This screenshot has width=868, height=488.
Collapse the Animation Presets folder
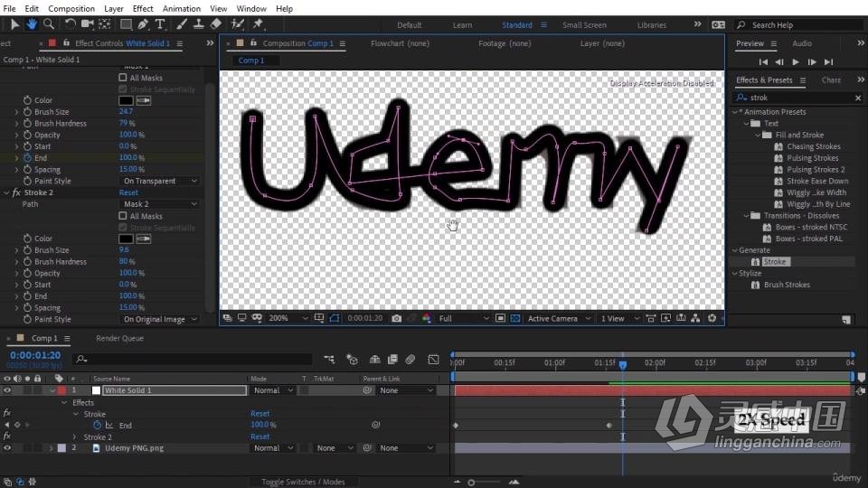(735, 112)
